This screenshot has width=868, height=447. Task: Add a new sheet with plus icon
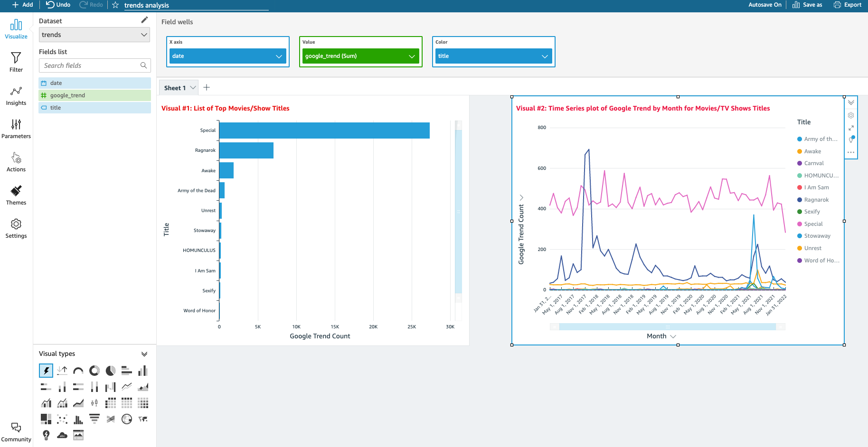(x=207, y=87)
